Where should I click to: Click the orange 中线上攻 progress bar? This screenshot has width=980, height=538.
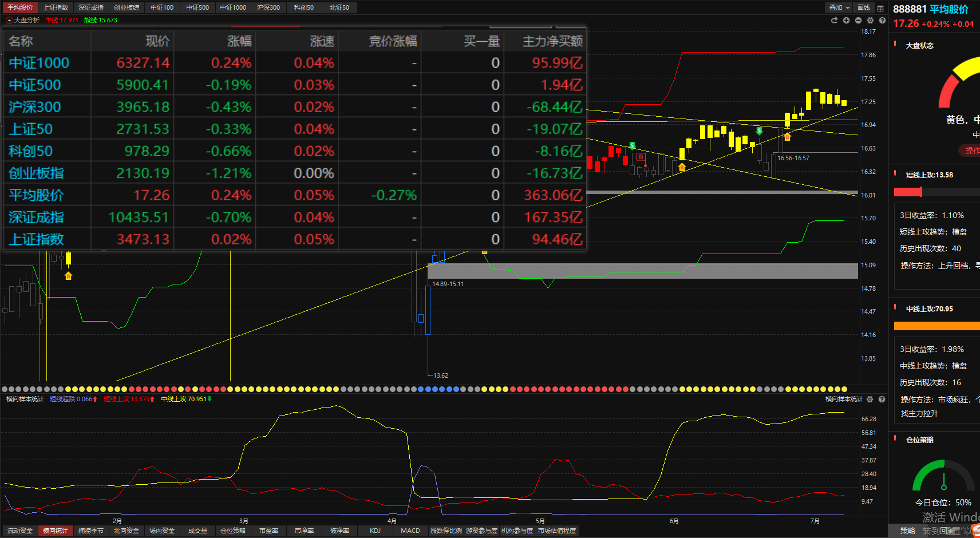[937, 326]
